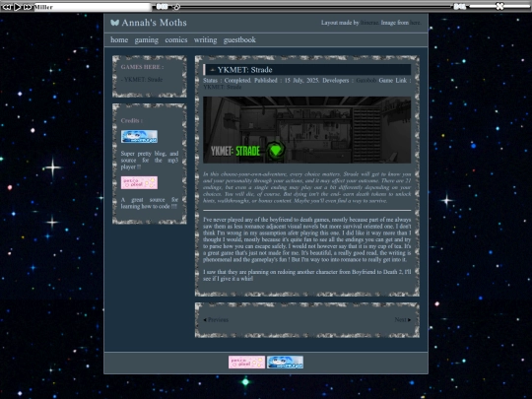532x399 pixels.
Task: Click the seek bar handle of the mp3 player
Action: pos(176,7)
